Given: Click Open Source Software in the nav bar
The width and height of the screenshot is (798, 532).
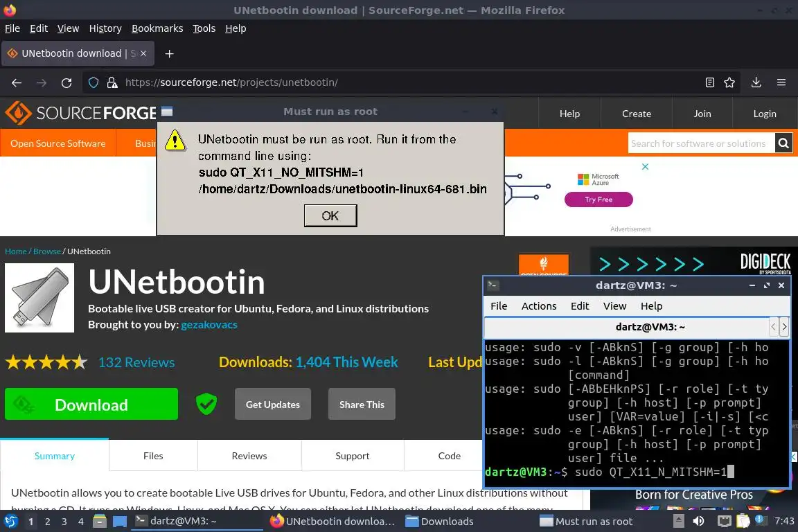Looking at the screenshot, I should click(58, 143).
